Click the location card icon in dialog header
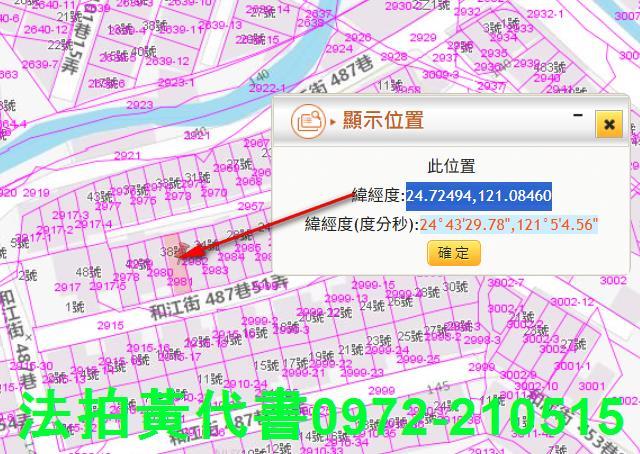 pyautogui.click(x=307, y=121)
